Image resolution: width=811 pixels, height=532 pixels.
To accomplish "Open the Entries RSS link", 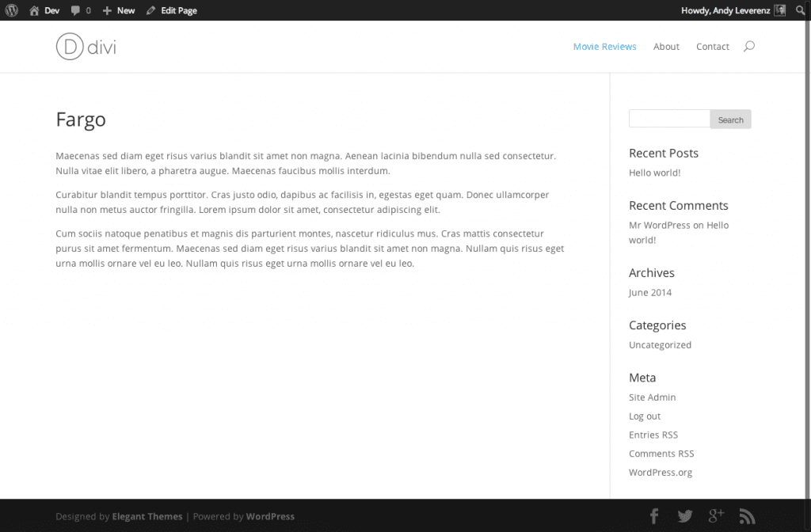I will click(653, 435).
